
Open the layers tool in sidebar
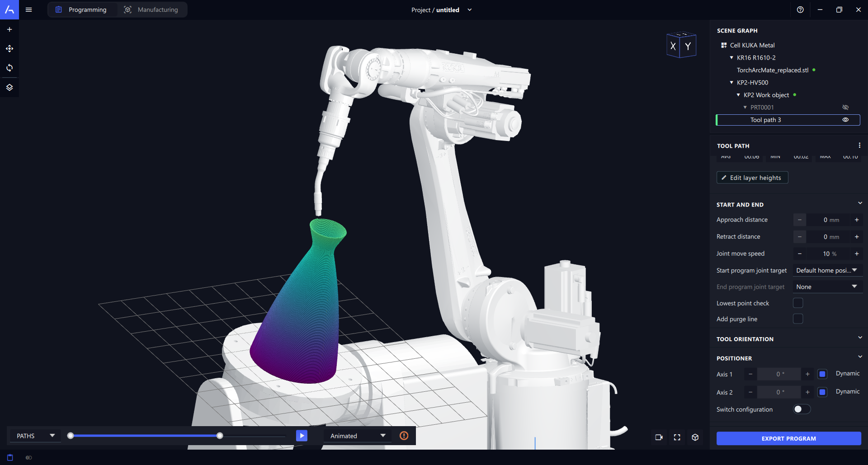pos(9,87)
